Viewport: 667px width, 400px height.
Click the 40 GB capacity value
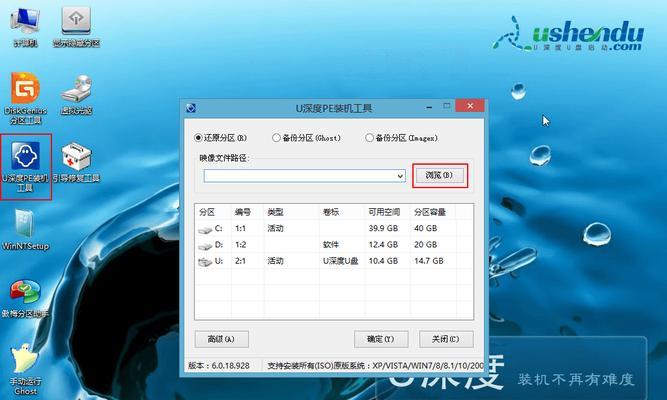[426, 229]
